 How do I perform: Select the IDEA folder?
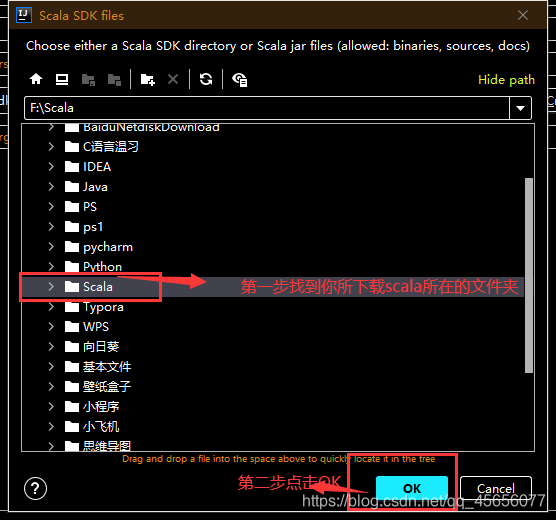point(88,166)
